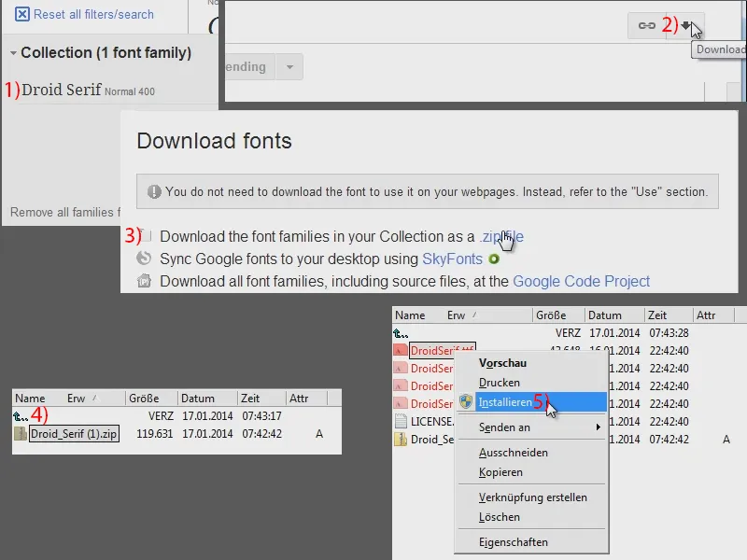Screen dimensions: 747x560
Task: Sort by Zeit in the Droid_Serif (1).zip list
Action: pos(250,399)
